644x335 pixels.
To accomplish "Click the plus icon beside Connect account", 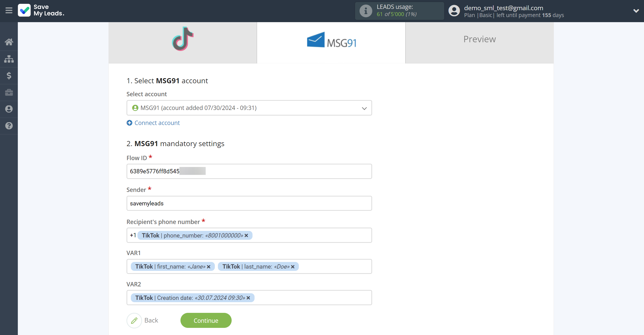I will (129, 123).
